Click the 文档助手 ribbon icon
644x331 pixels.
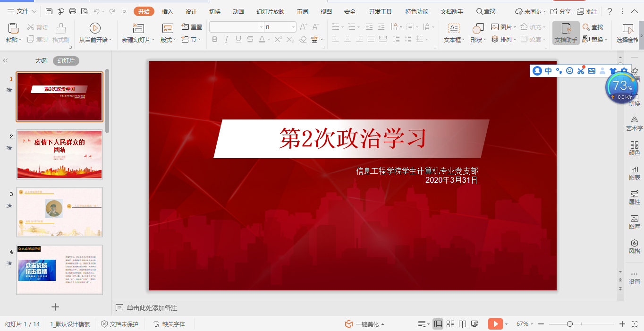point(566,29)
